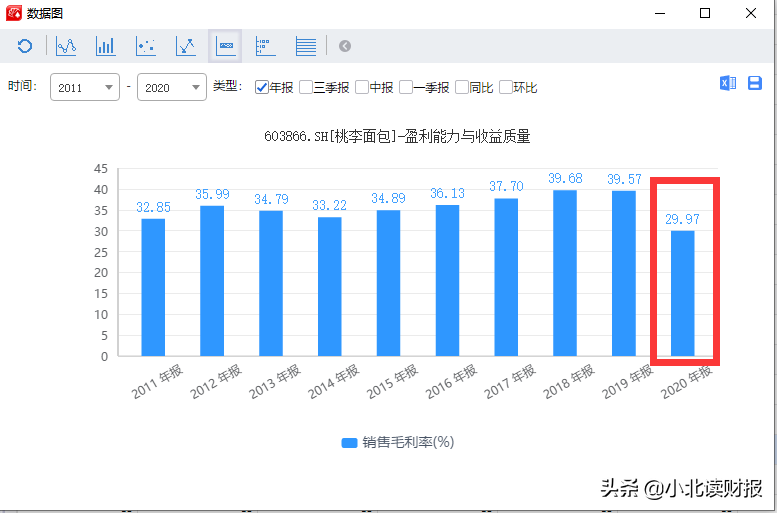Click the 2015 年报 bar showing 34.89
Viewport: 777px width, 513px height.
388,283
